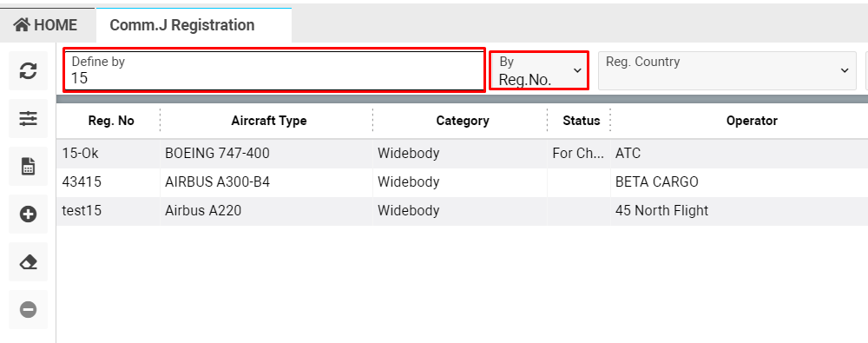Select the test15 Airbus A220 row
Screen dimensions: 868x343
[463, 211]
